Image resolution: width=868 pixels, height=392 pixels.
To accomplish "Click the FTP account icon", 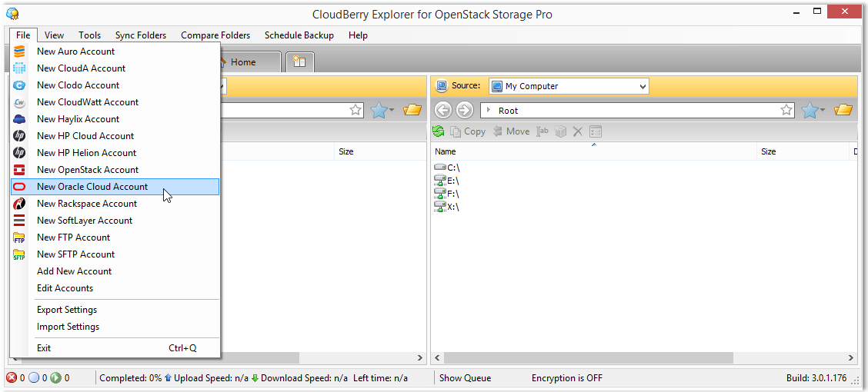I will click(x=19, y=238).
